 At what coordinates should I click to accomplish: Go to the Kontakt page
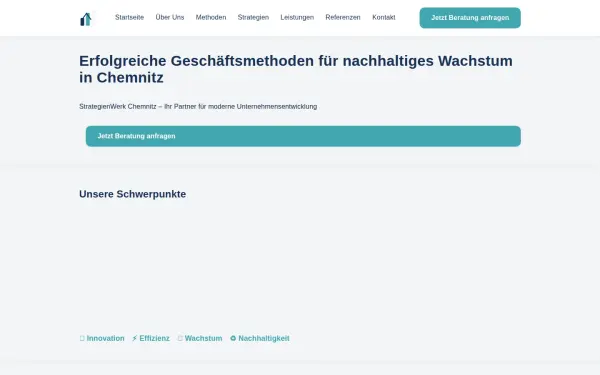pyautogui.click(x=384, y=18)
